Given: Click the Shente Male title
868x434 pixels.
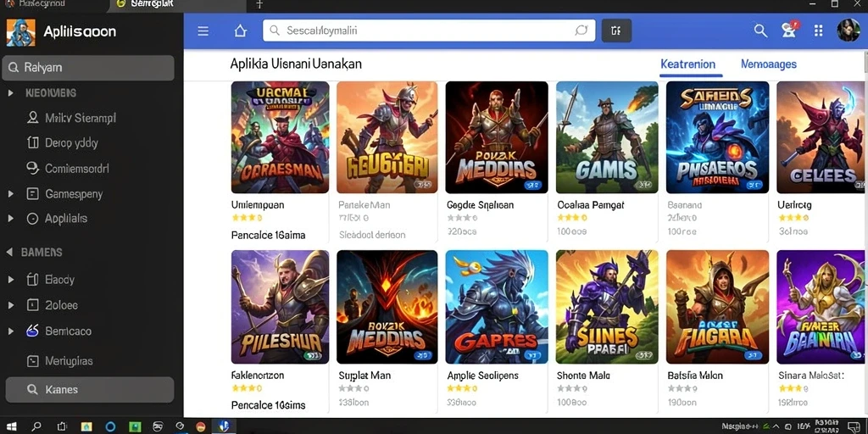Looking at the screenshot, I should (x=583, y=376).
